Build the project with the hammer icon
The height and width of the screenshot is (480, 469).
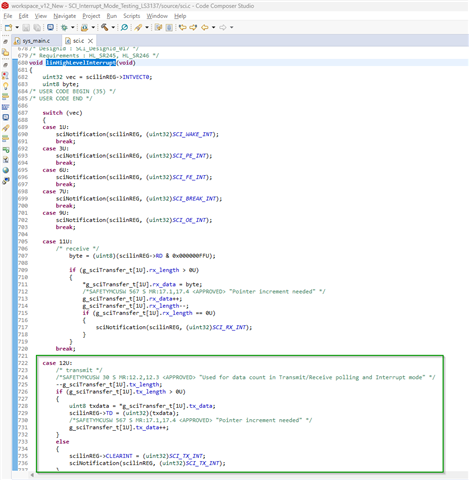click(x=105, y=27)
